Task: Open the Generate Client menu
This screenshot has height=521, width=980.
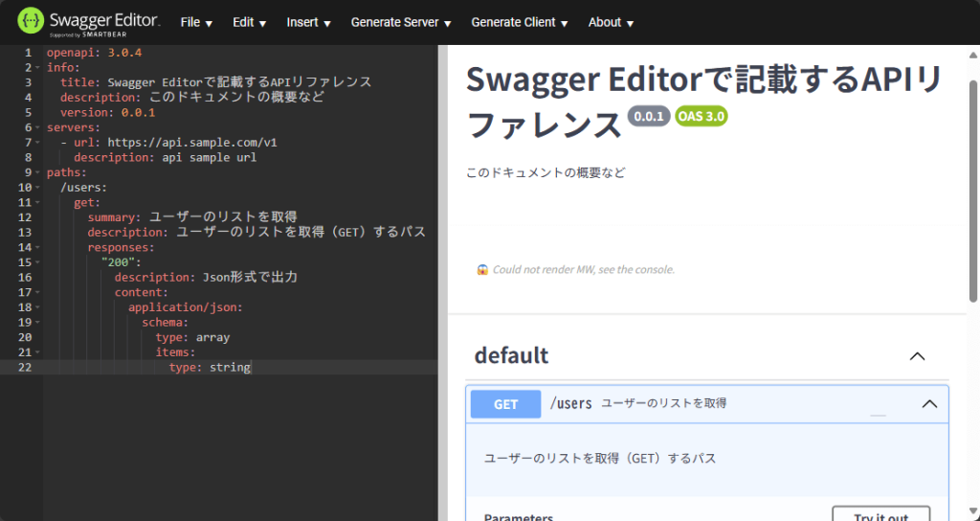Action: pos(520,23)
